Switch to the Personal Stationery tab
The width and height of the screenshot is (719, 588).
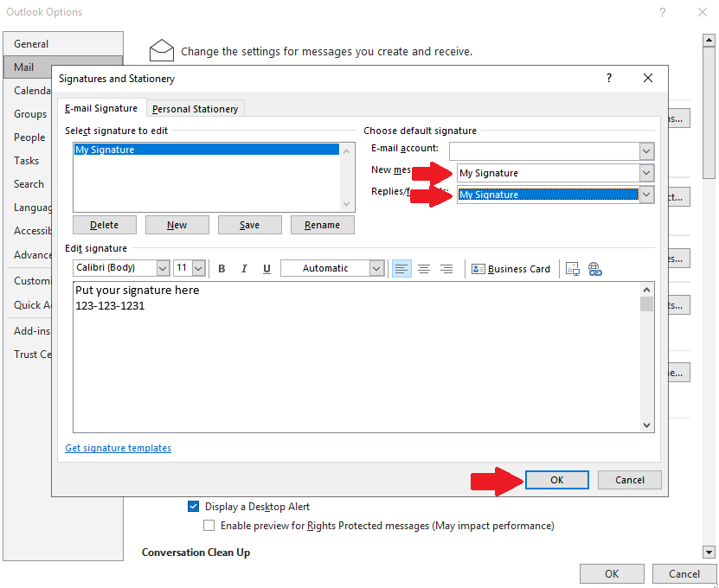click(195, 109)
